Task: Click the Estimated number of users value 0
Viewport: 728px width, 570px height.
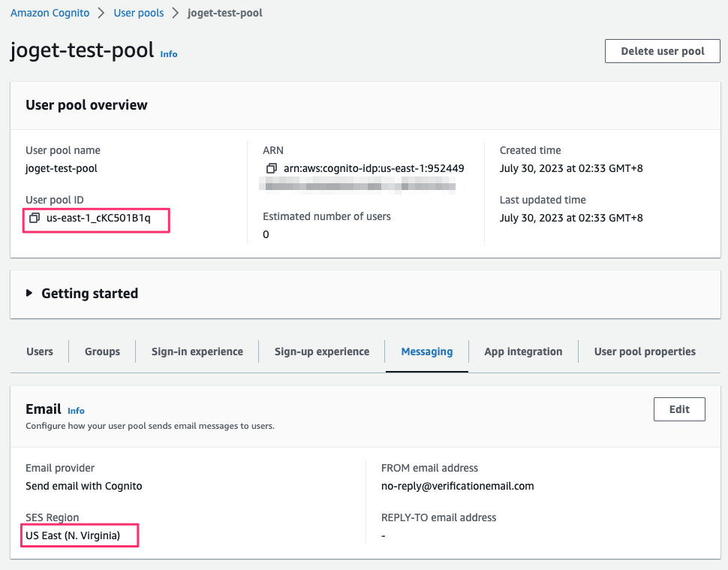Action: pyautogui.click(x=266, y=234)
